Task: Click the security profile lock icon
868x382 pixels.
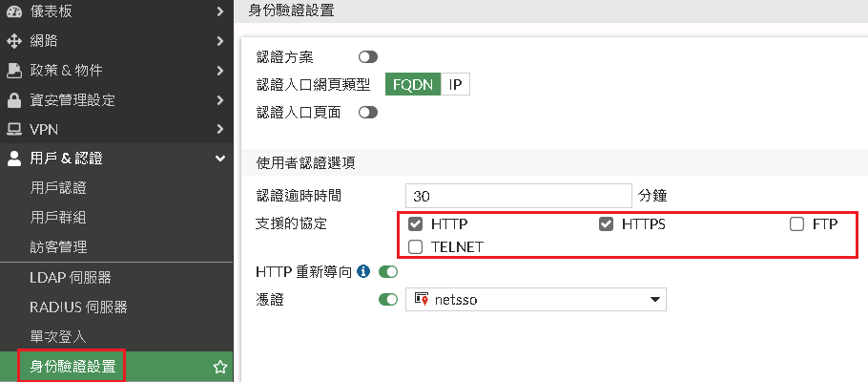Action: (14, 100)
